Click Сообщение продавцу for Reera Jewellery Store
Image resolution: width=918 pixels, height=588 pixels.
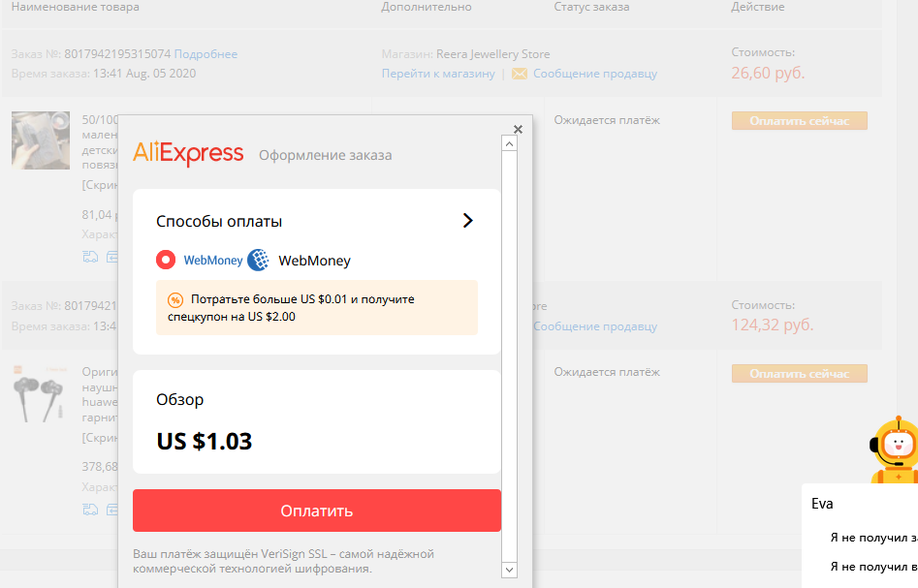coord(595,74)
